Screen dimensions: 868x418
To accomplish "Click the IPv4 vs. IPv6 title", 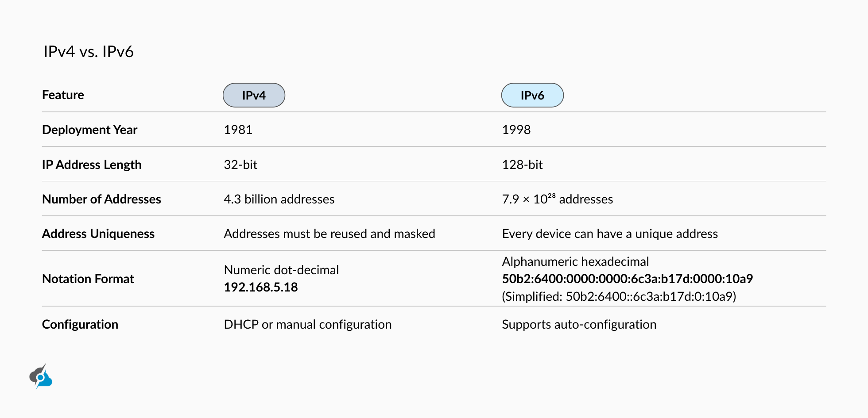I will (89, 52).
